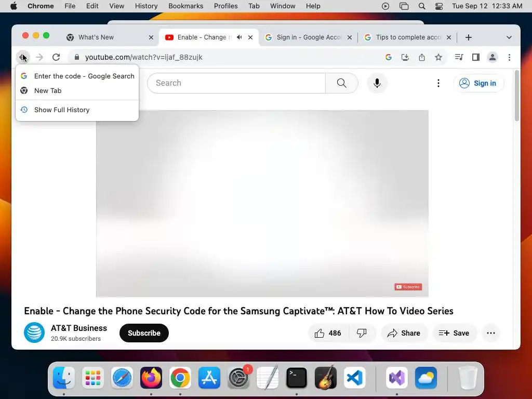Open a new tab with plus button
The height and width of the screenshot is (399, 532).
click(469, 37)
